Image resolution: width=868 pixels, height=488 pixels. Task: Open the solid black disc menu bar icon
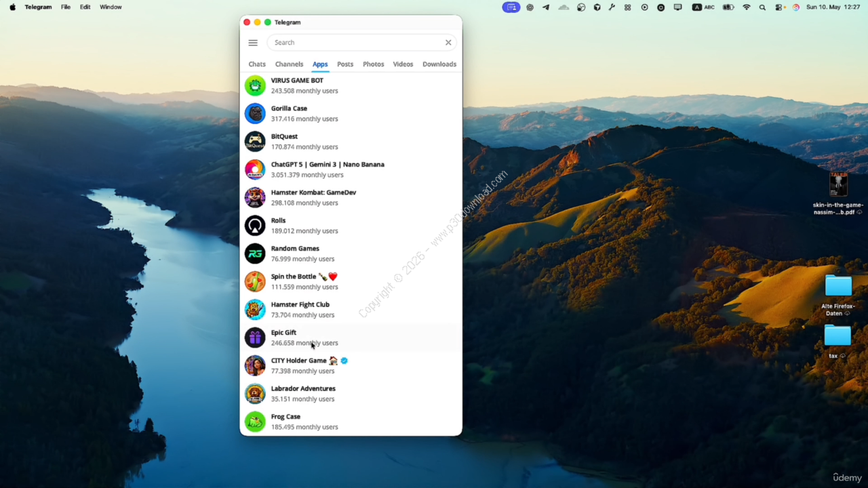660,7
